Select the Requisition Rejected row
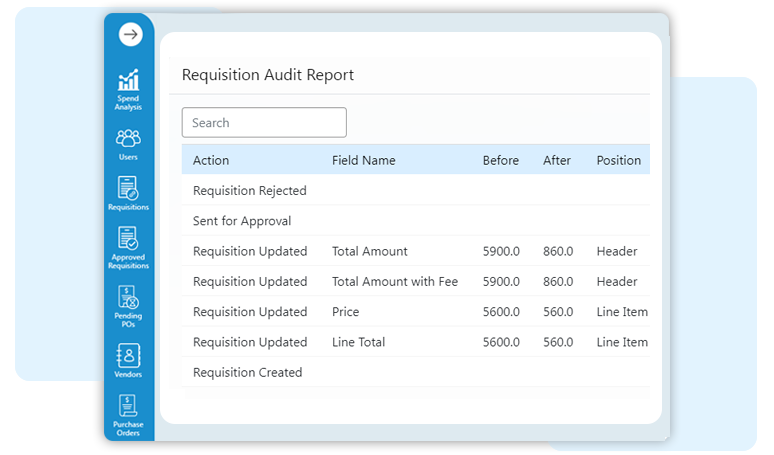Image resolution: width=774 pixels, height=455 pixels. tap(249, 191)
